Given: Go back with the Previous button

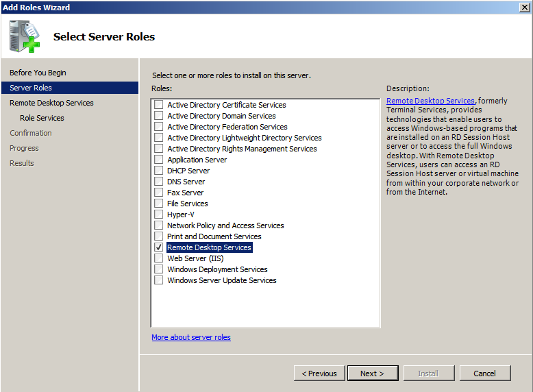Looking at the screenshot, I should point(319,373).
